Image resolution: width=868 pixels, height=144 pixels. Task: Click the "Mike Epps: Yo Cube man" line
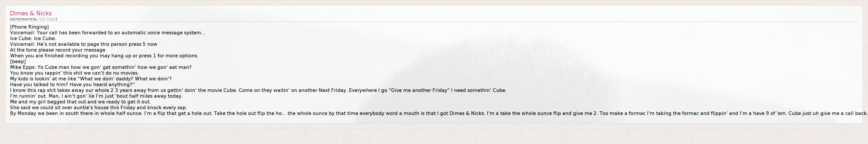click(x=101, y=67)
